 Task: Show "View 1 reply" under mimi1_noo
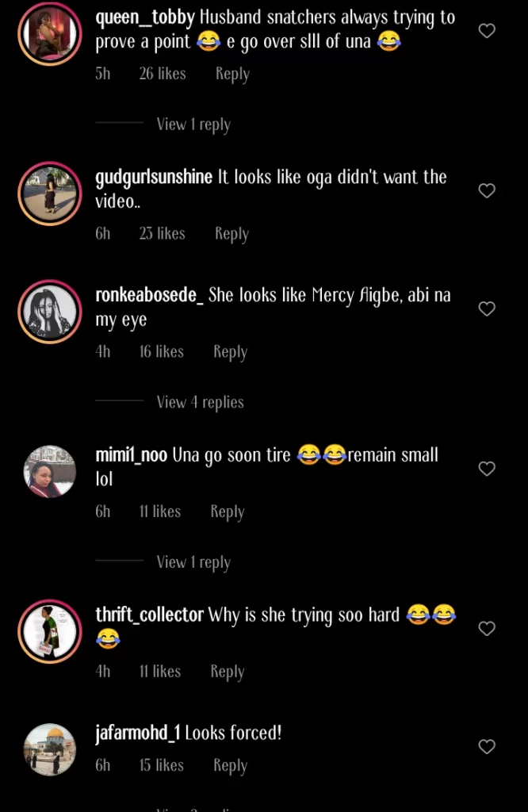[x=193, y=562]
